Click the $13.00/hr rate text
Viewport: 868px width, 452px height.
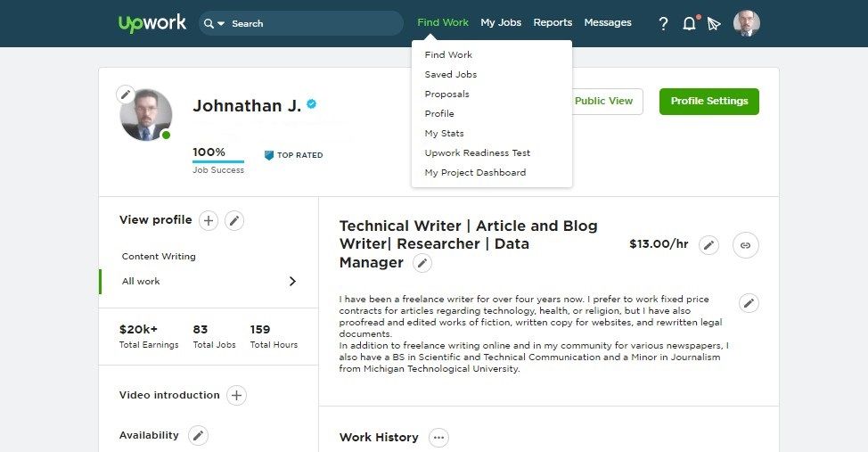point(659,244)
